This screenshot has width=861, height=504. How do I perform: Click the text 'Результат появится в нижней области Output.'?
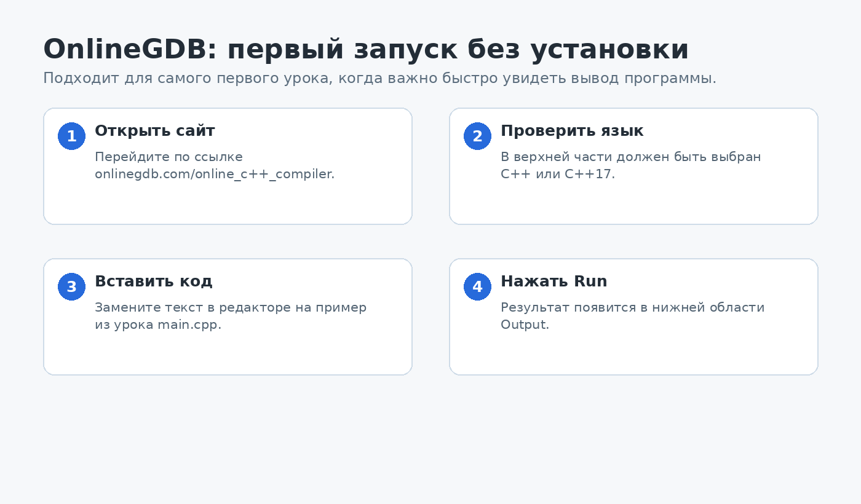pos(633,316)
